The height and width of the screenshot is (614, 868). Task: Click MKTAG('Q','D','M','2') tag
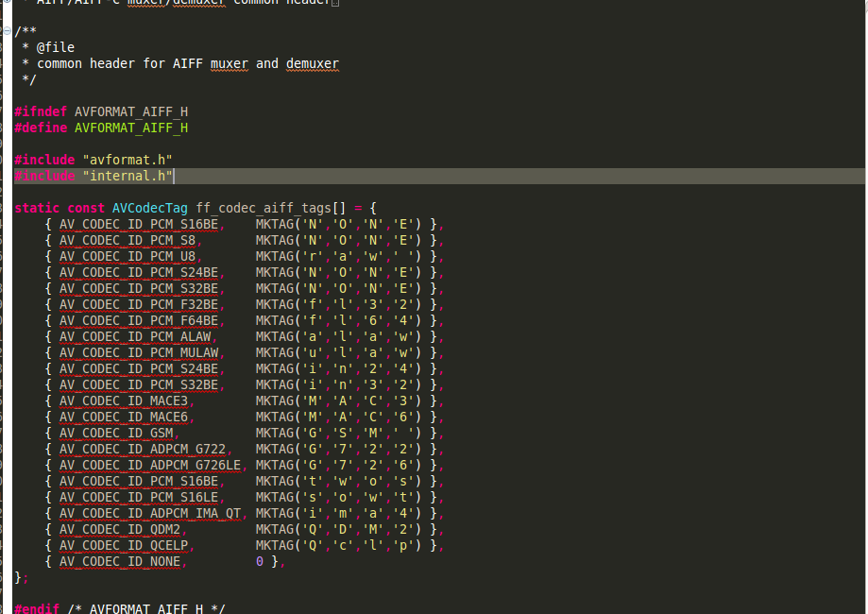[339, 529]
